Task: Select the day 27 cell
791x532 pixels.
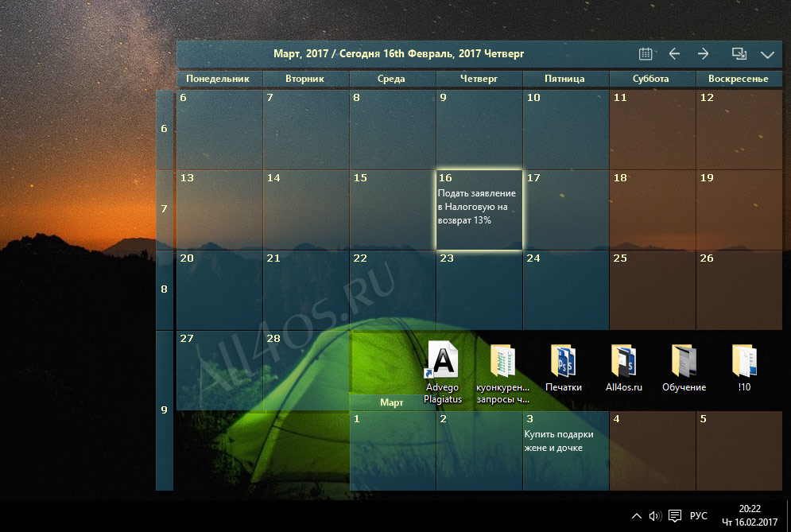Action: click(219, 370)
